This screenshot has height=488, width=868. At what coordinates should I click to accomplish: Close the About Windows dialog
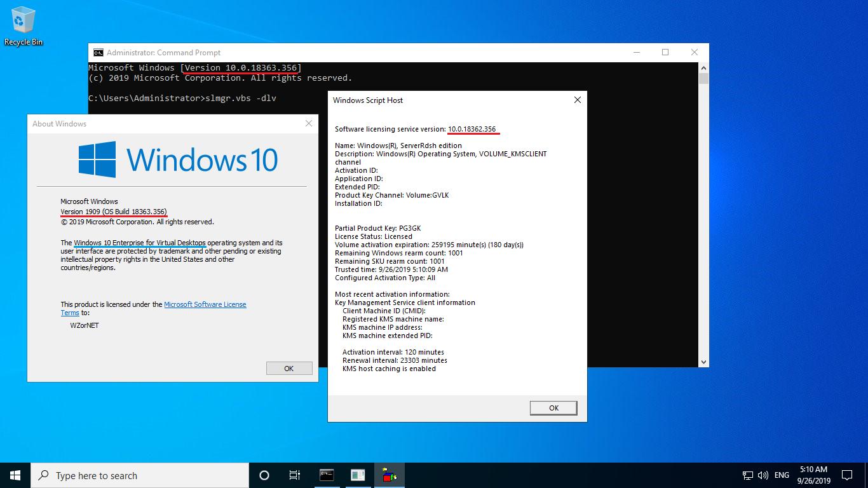point(309,123)
